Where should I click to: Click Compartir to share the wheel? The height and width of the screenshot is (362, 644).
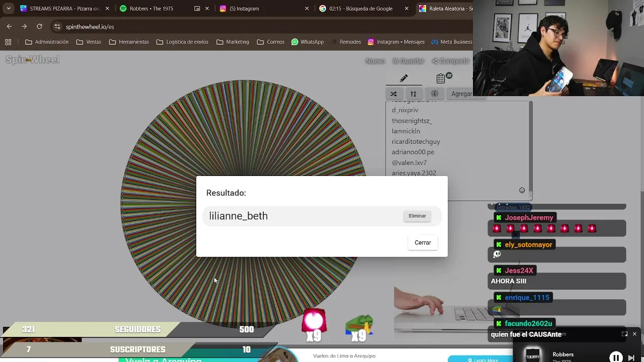pos(451,61)
